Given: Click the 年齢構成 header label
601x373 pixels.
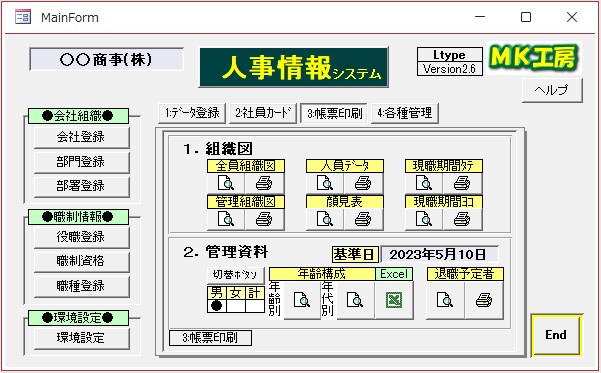Looking at the screenshot, I should click(x=322, y=274).
